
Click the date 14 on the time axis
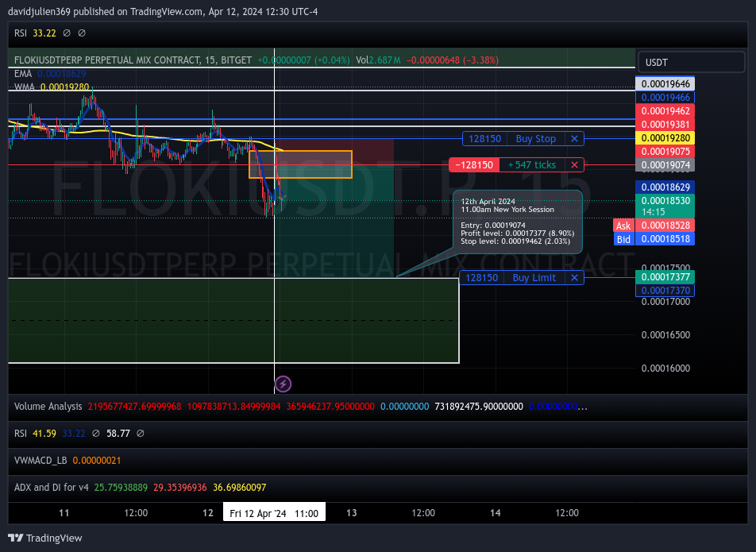pos(496,513)
